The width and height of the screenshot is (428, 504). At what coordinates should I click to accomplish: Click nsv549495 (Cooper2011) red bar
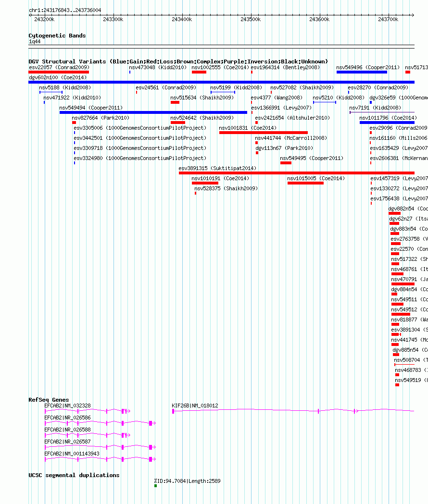coord(286,163)
